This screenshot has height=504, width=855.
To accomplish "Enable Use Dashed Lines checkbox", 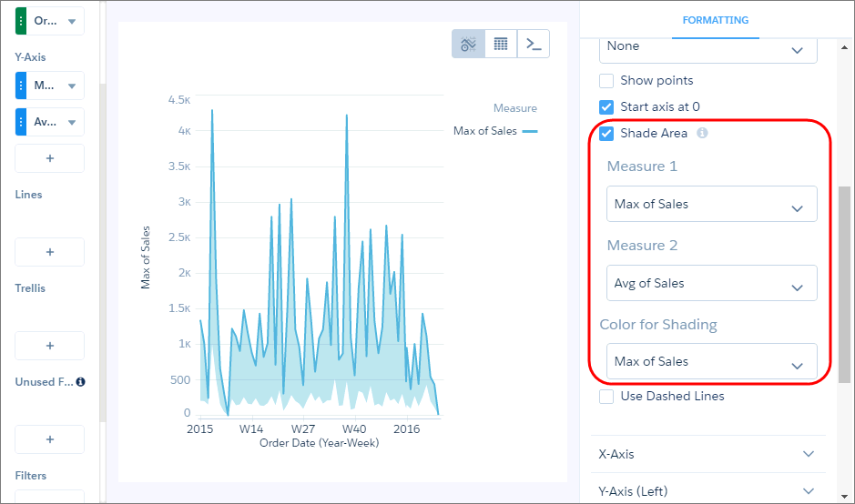I will [x=606, y=396].
